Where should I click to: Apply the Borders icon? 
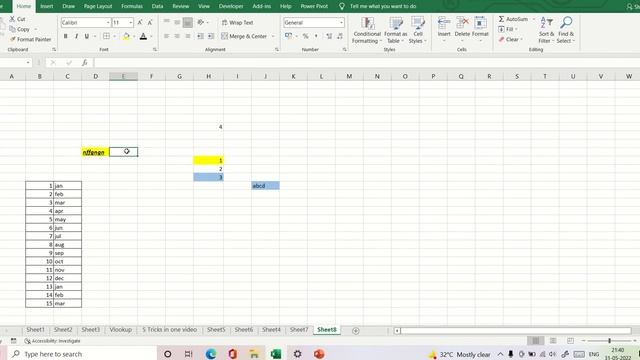click(x=106, y=36)
